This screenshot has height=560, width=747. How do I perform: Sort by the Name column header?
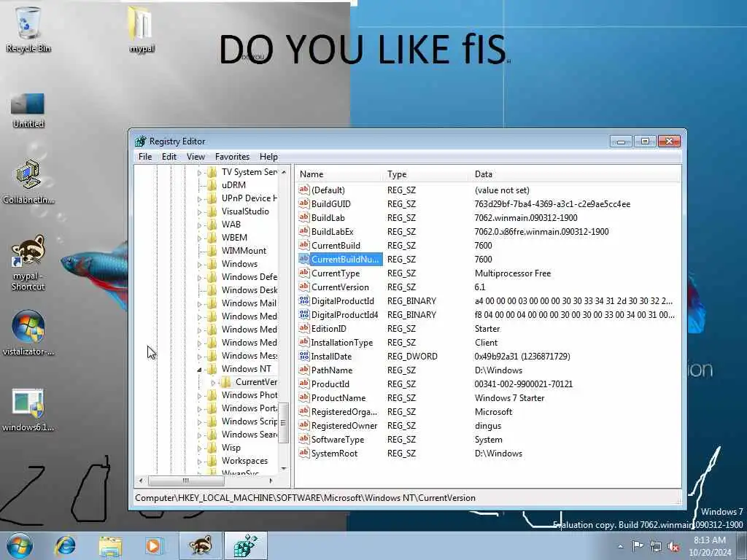[x=338, y=174]
